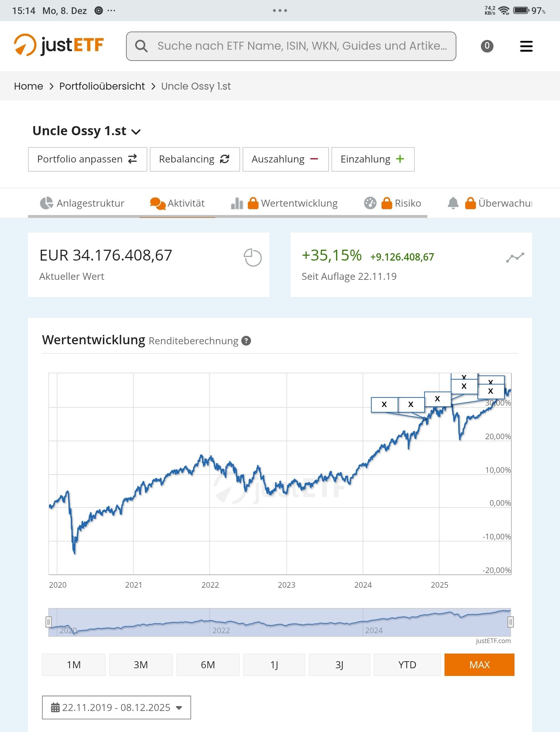Click the Renditeberechnung help question mark
560x732 pixels.
(246, 341)
